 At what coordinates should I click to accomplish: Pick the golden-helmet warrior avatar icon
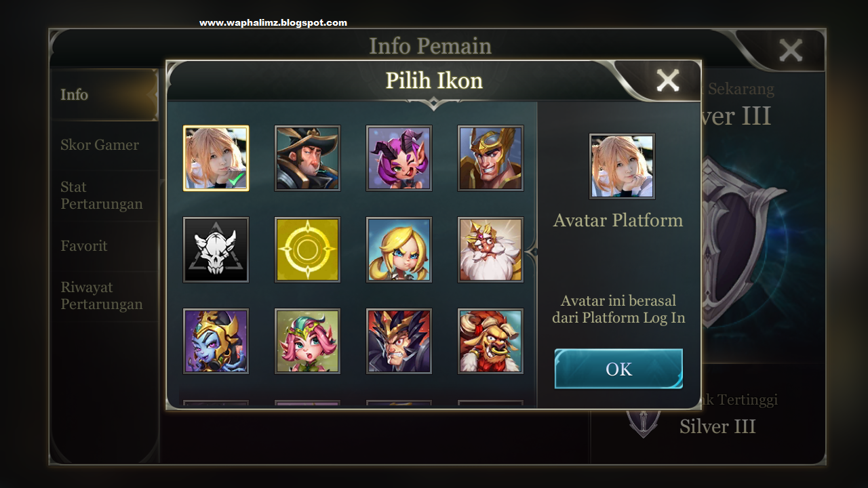point(490,158)
